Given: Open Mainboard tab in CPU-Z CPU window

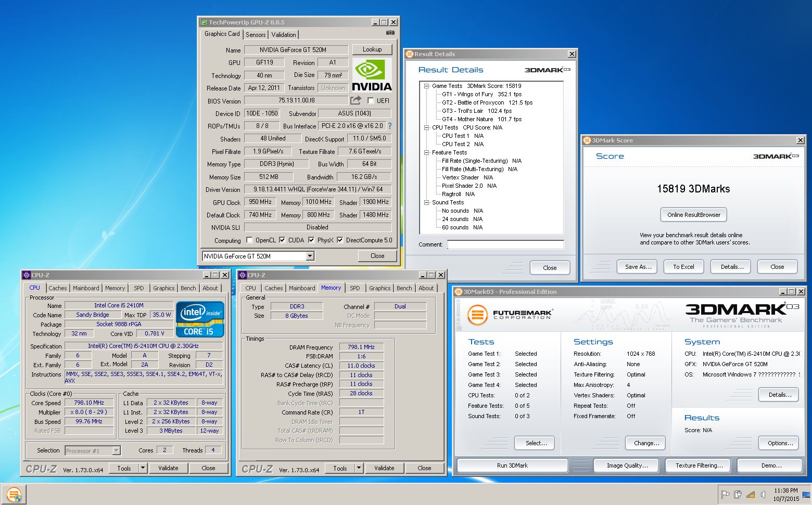Looking at the screenshot, I should [86, 288].
